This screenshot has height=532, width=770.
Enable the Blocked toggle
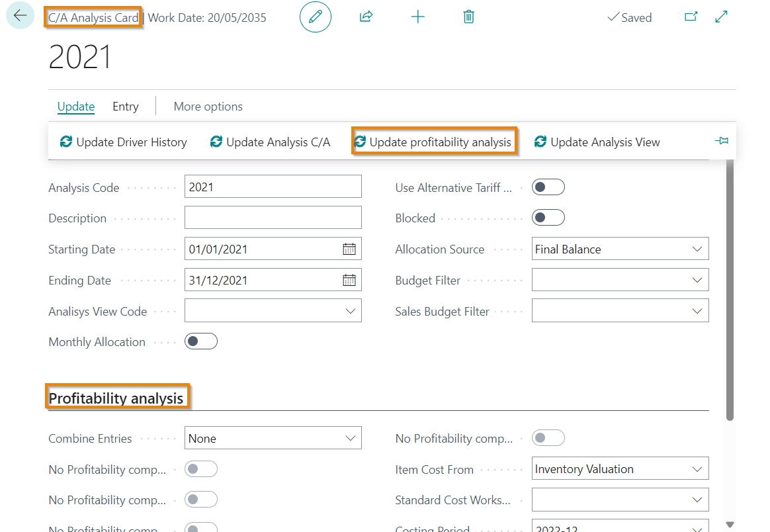tap(548, 218)
